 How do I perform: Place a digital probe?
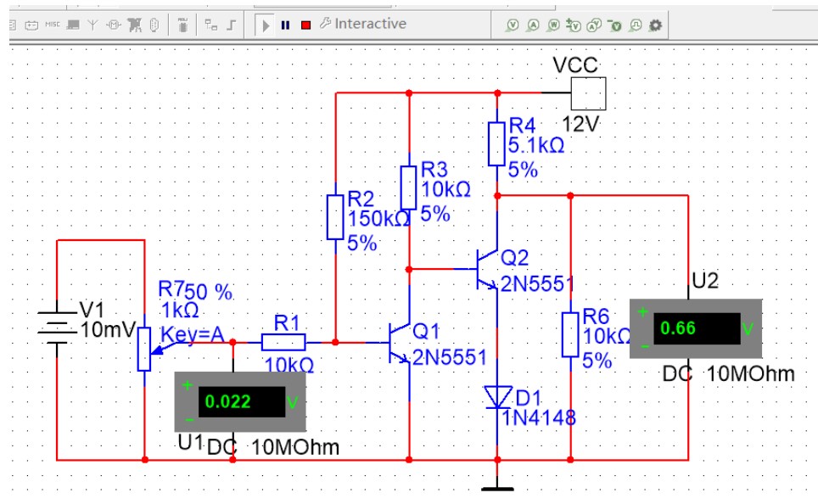tap(636, 25)
